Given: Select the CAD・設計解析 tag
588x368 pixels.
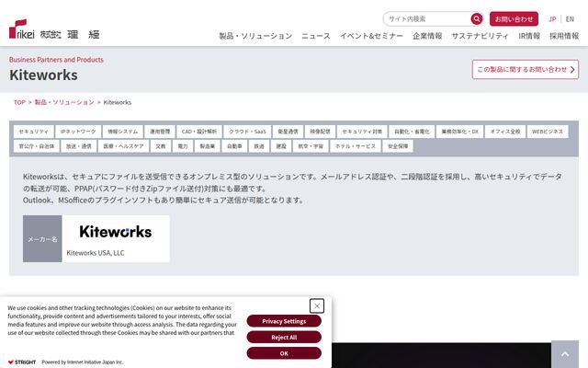Looking at the screenshot, I should [x=199, y=132].
